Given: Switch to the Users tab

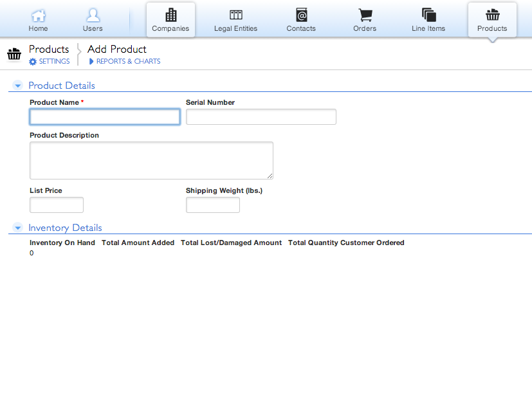Looking at the screenshot, I should 93,20.
